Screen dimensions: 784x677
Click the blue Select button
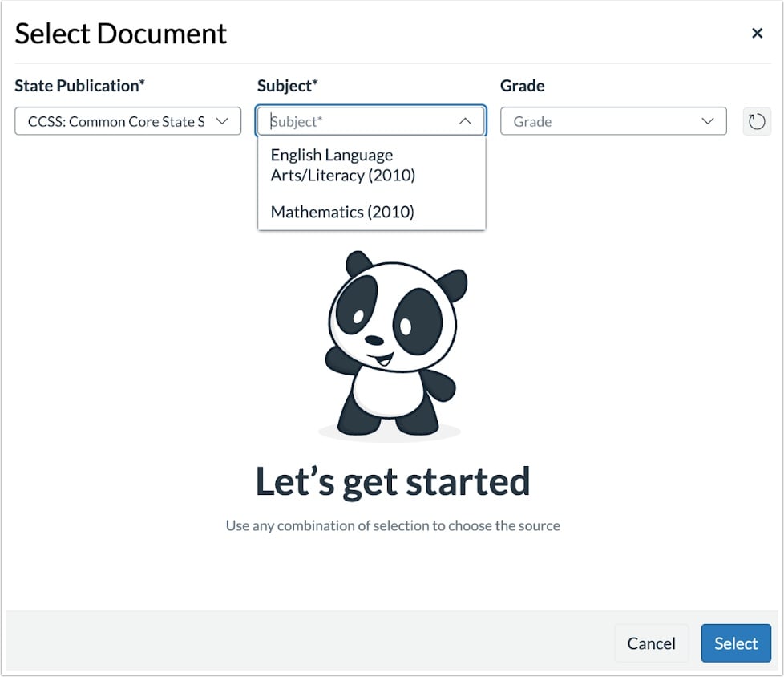[735, 643]
